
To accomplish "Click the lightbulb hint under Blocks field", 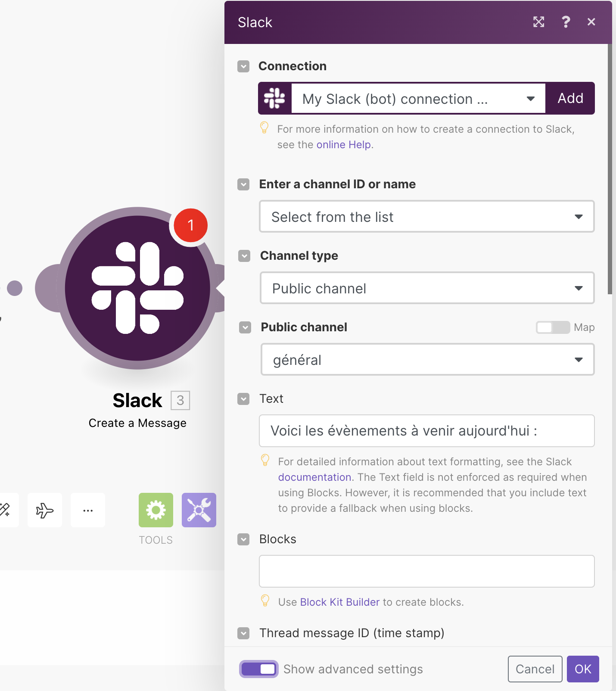I will coord(265,601).
